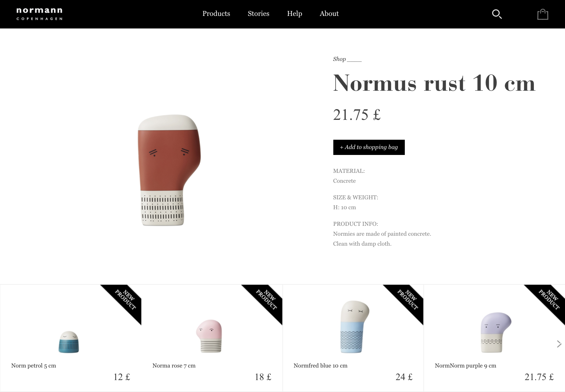Open Normfred blue 10 cm thumbnail
This screenshot has width=565, height=392.
[x=354, y=326]
